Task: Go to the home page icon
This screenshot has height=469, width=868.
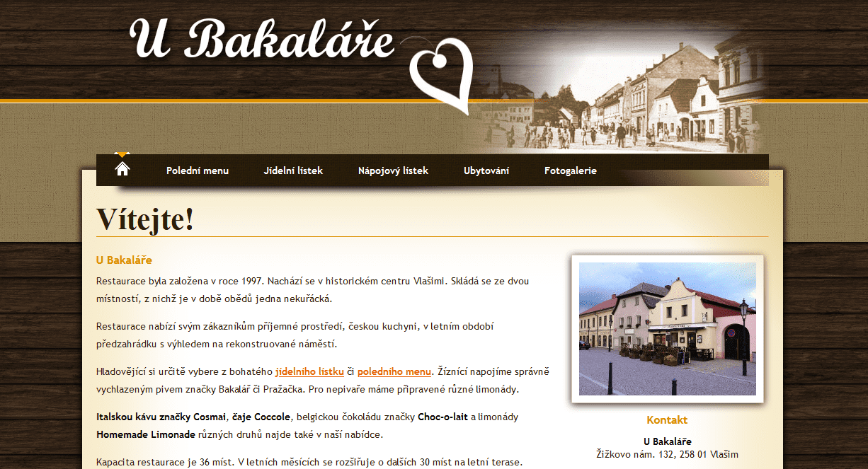Action: (x=122, y=169)
